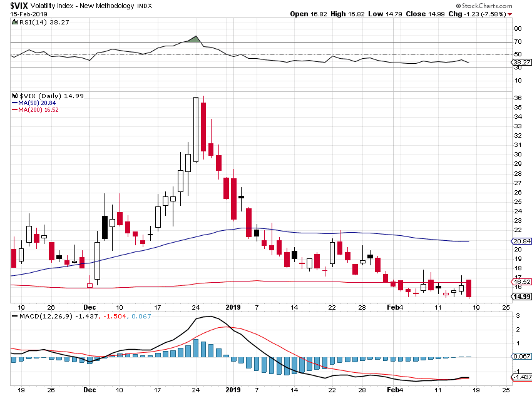Click the RSI(14) 38.27 legend label
The image size is (532, 396).
(x=44, y=22)
